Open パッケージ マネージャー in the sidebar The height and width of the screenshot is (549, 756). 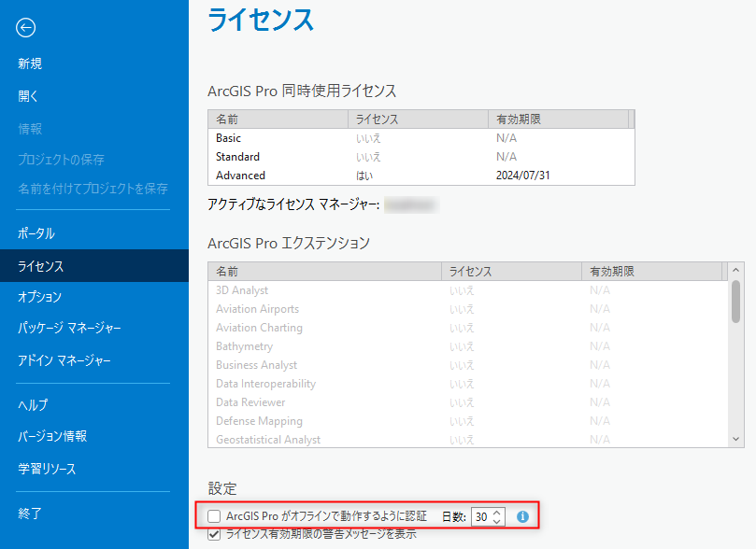(x=69, y=328)
